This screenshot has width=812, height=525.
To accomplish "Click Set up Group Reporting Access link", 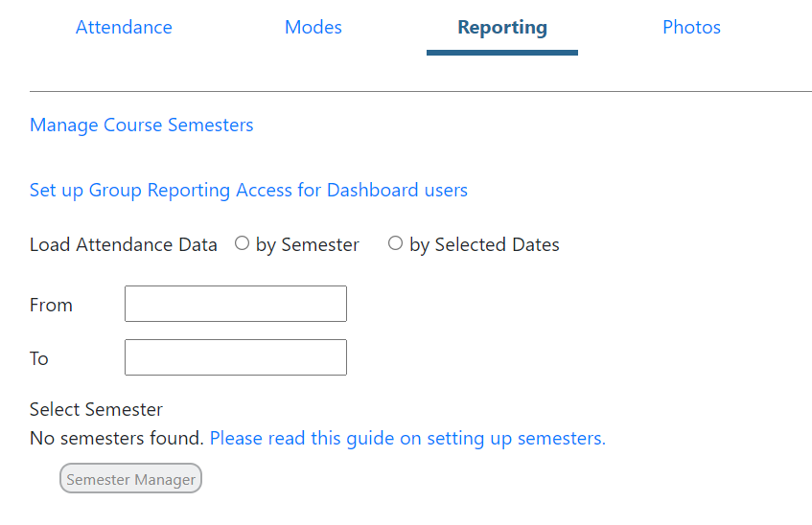I will coord(248,191).
